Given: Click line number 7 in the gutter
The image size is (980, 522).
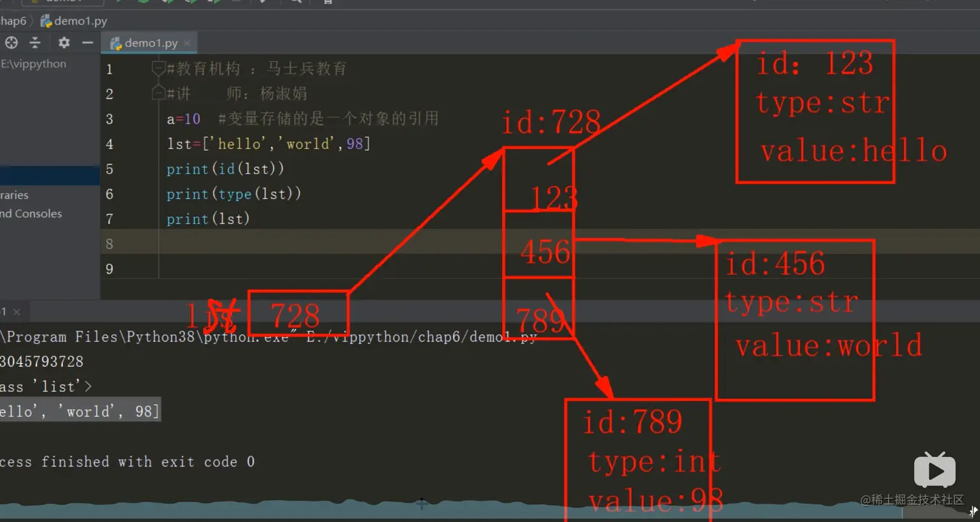Looking at the screenshot, I should (109, 219).
